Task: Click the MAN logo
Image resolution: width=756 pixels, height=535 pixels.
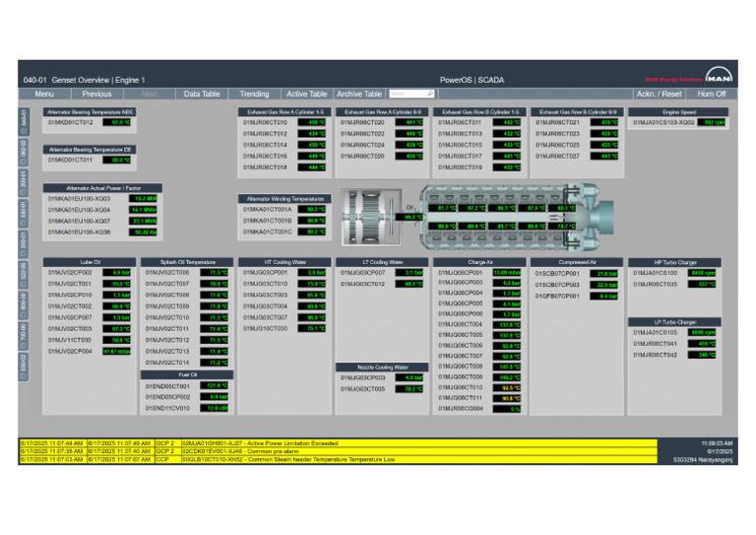Action: point(719,76)
